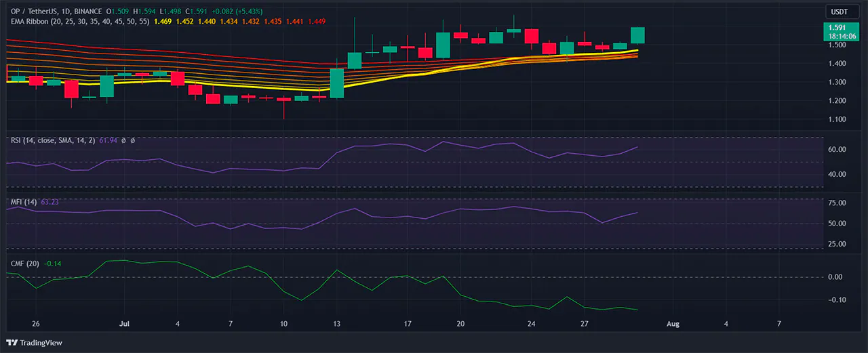Click the 1.400 price axis label
The width and height of the screenshot is (868, 353).
[836, 64]
